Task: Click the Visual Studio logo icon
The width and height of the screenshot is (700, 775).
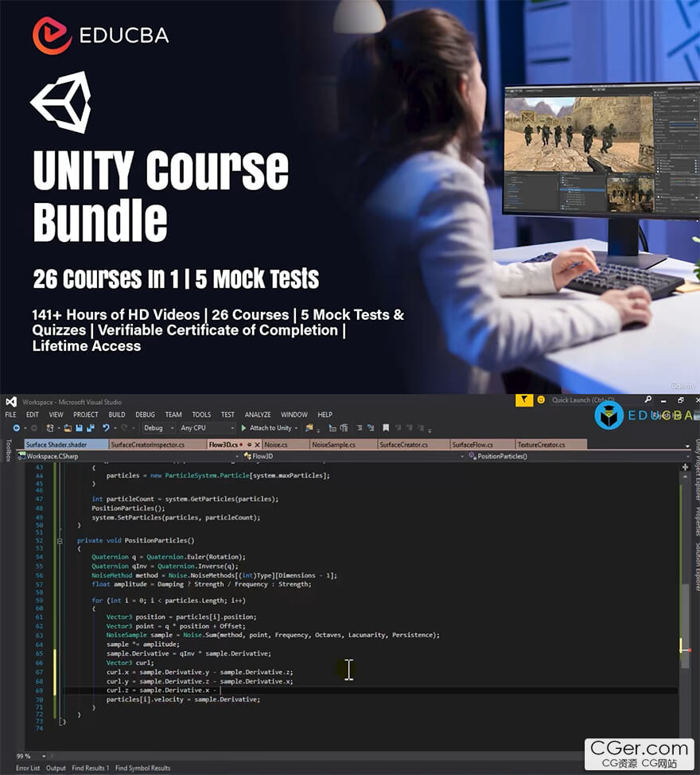Action: [x=11, y=402]
